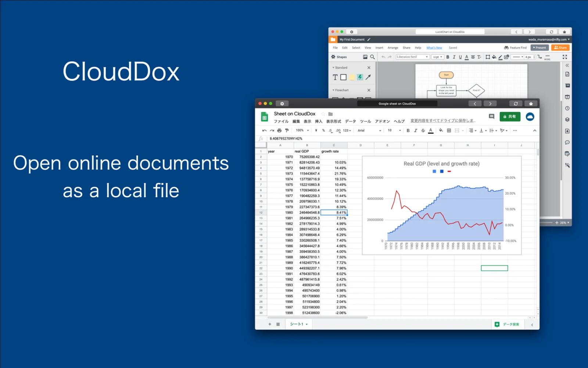This screenshot has height=368, width=588.
Task: Toggle underline in LucidChart toolbar
Action: click(460, 57)
